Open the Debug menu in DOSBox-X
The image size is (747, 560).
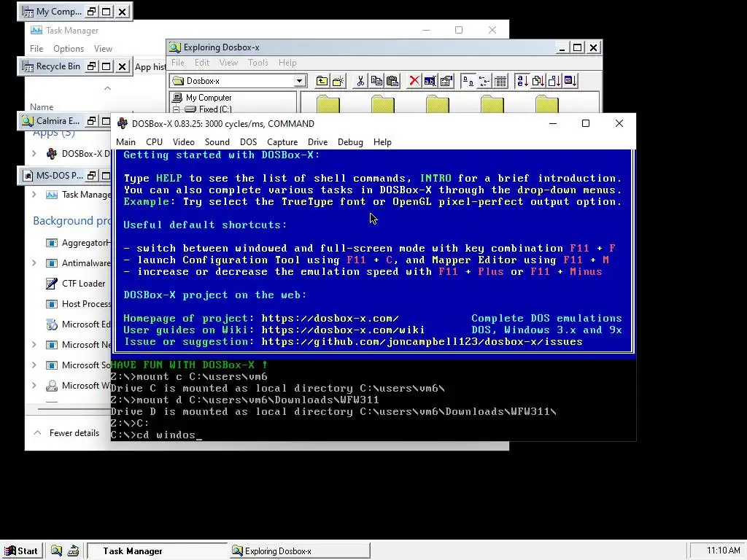point(350,142)
